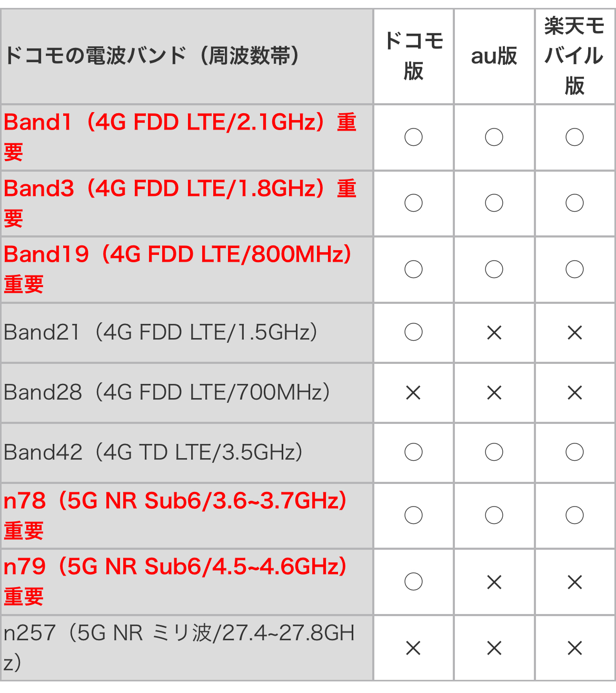Viewport: 616px width, 693px height.
Task: Click the Band19 circle in 楽天モバイル版 column
Action: click(x=574, y=270)
